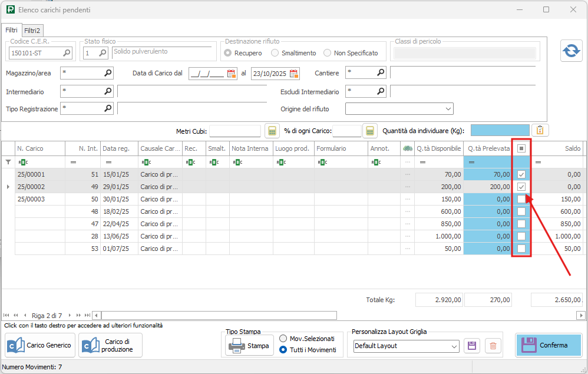Click the blue refresh arrows icon
The height and width of the screenshot is (374, 588).
coord(570,51)
